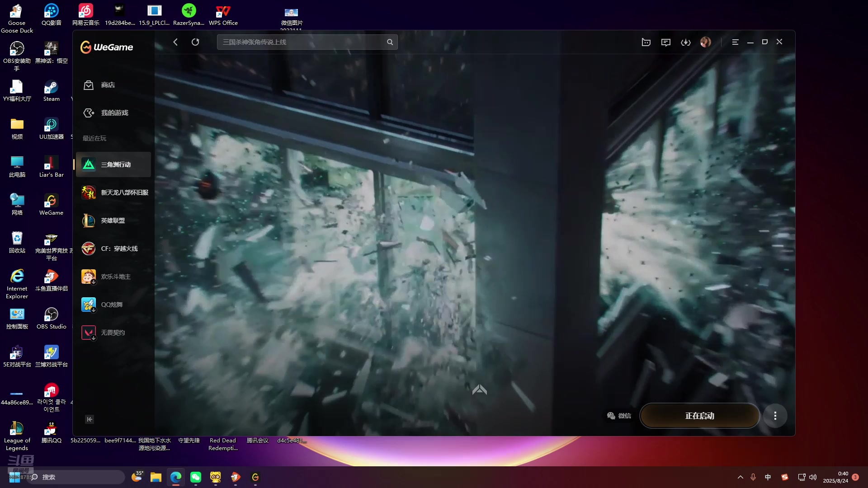Open WeChat from taskbar
The width and height of the screenshot is (868, 488).
[x=196, y=477]
